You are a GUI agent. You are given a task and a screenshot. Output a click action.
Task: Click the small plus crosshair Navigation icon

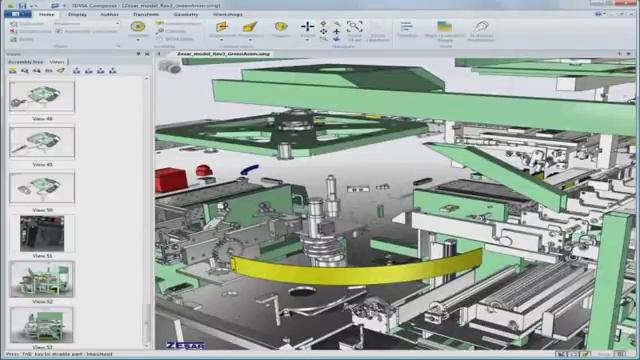[337, 31]
